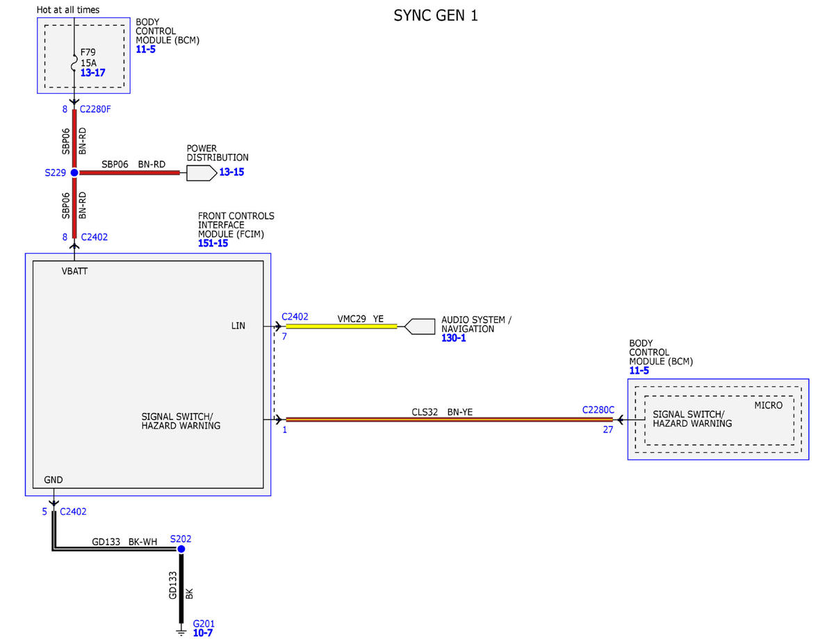Image resolution: width=834 pixels, height=644 pixels.
Task: Open the 130-1 audio system link
Action: [452, 338]
